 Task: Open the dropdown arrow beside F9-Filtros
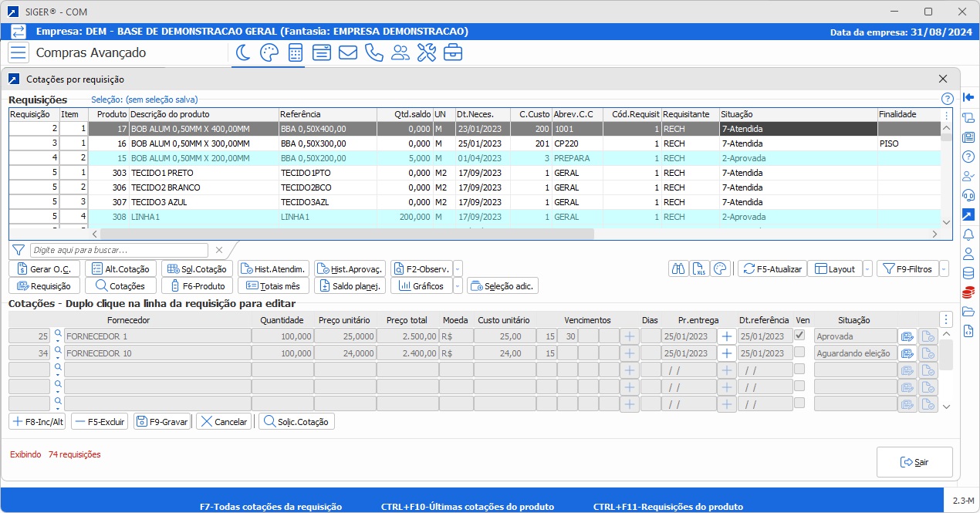pyautogui.click(x=944, y=269)
